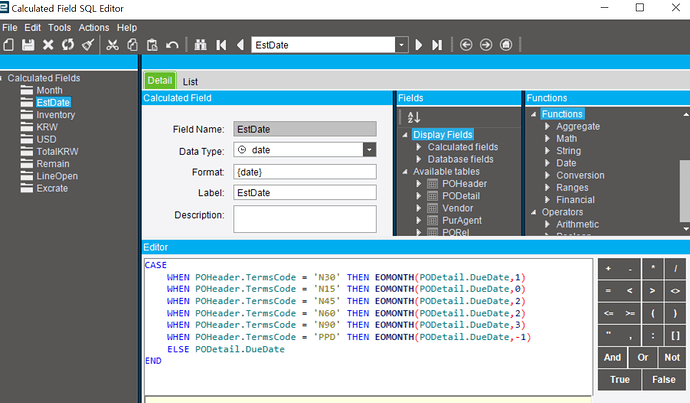Image resolution: width=690 pixels, height=403 pixels.
Task: Open Search with binoculars icon
Action: pyautogui.click(x=200, y=45)
